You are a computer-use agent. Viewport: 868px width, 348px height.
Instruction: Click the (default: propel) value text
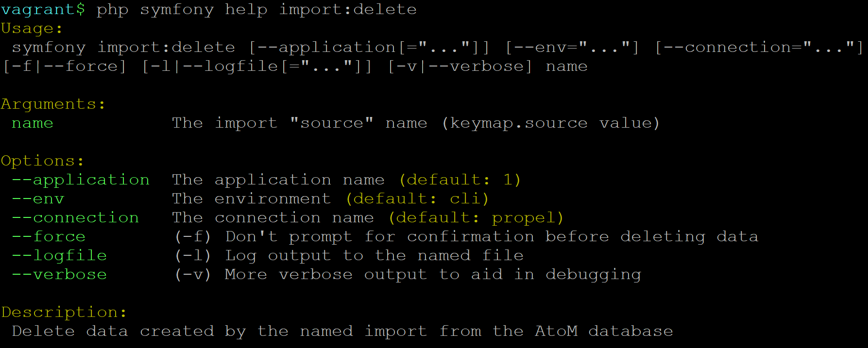pos(476,218)
